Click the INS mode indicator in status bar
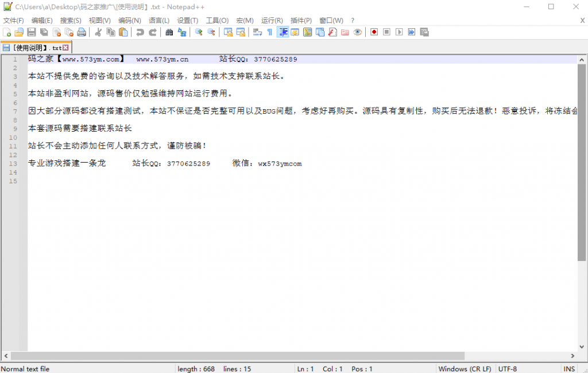The height and width of the screenshot is (373, 588). [569, 369]
